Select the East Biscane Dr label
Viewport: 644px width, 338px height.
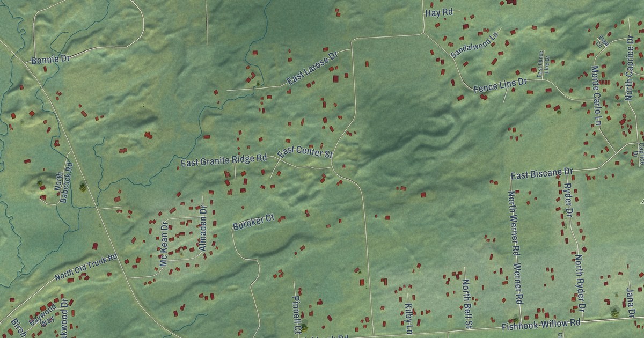541,174
